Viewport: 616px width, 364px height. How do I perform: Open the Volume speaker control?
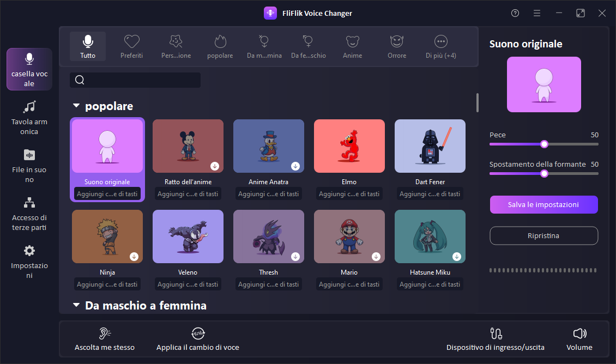(579, 339)
